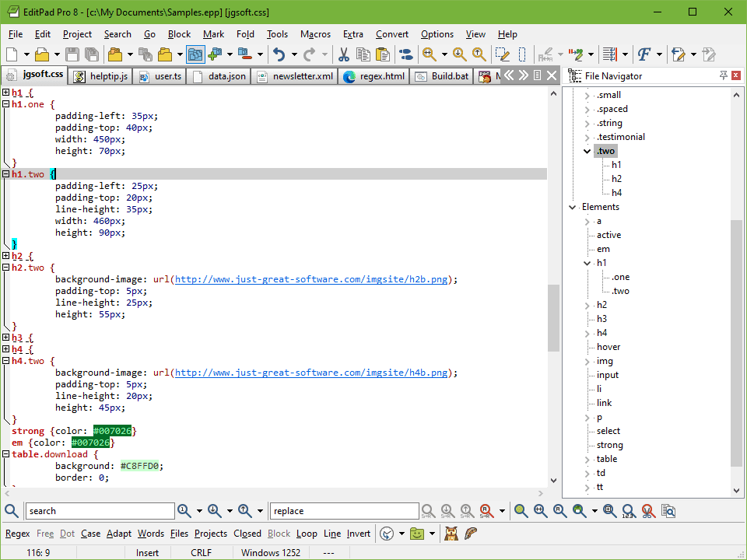
Task: Collapse the h1.two code fold
Action: click(x=5, y=174)
